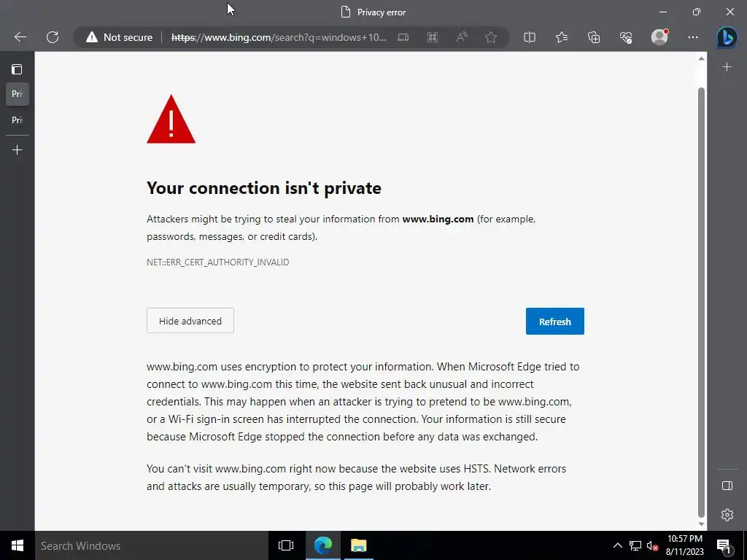The height and width of the screenshot is (560, 747).
Task: Click the Hide advanced button
Action: pyautogui.click(x=190, y=321)
